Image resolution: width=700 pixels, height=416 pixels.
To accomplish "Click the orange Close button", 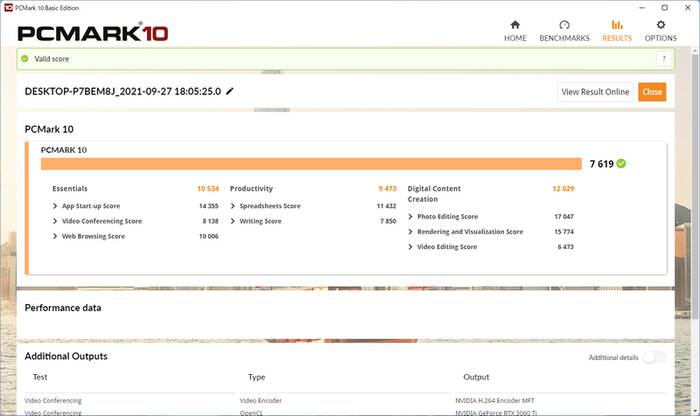I will coord(652,92).
